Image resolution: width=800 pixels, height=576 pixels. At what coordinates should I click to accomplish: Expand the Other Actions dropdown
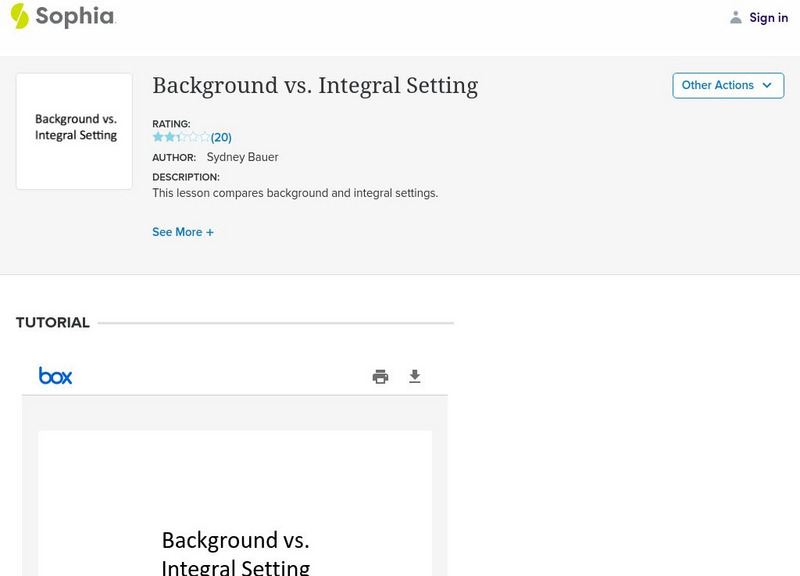click(727, 85)
